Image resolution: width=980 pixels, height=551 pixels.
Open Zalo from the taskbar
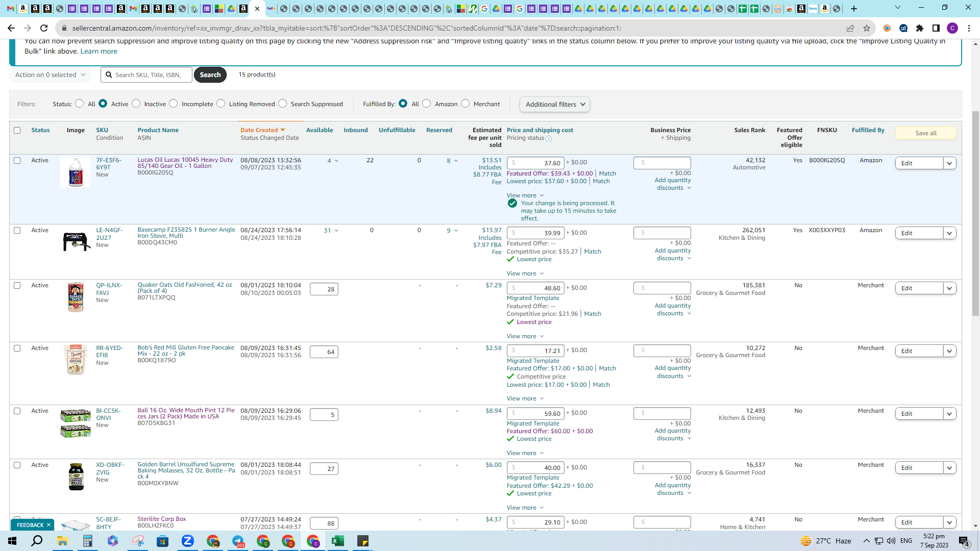coord(187,541)
